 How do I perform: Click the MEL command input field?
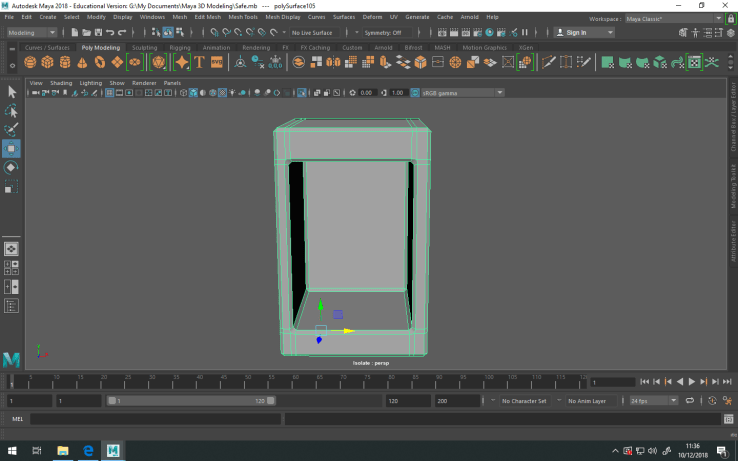click(155, 418)
